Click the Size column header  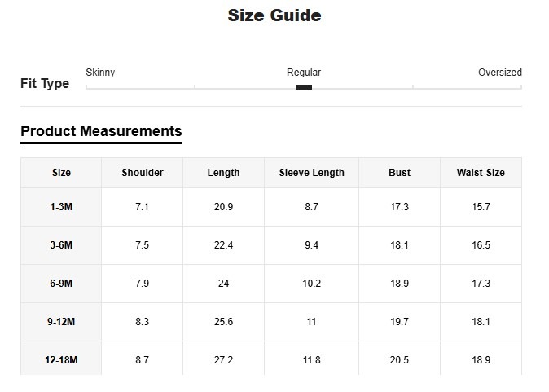(x=61, y=173)
